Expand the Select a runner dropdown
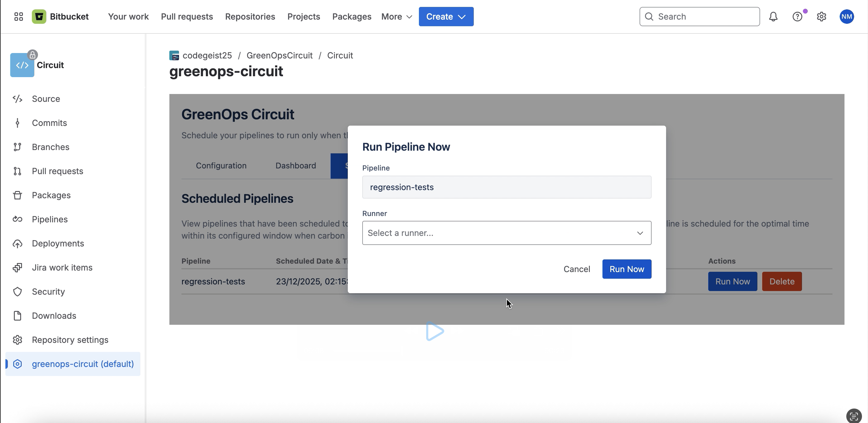The height and width of the screenshot is (423, 868). click(x=506, y=233)
